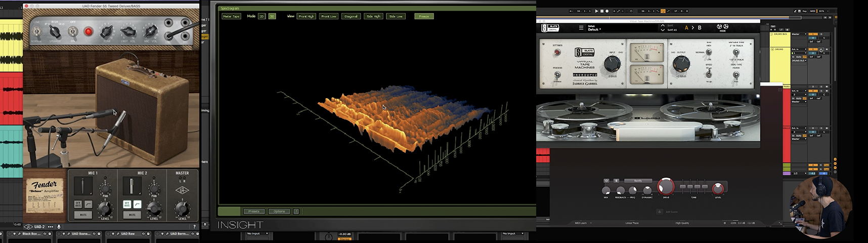868x243 pixels.
Task: Toggle MIC 1 OFF AXIS button
Action: pyautogui.click(x=78, y=204)
